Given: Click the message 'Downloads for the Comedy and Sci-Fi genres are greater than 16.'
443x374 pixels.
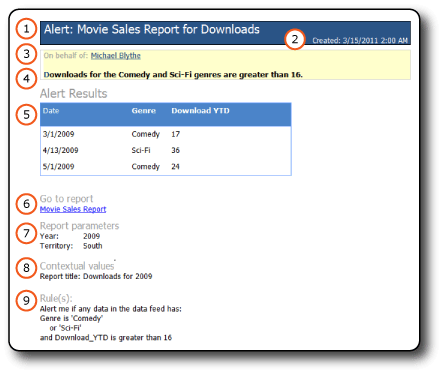Looking at the screenshot, I should pyautogui.click(x=173, y=75).
